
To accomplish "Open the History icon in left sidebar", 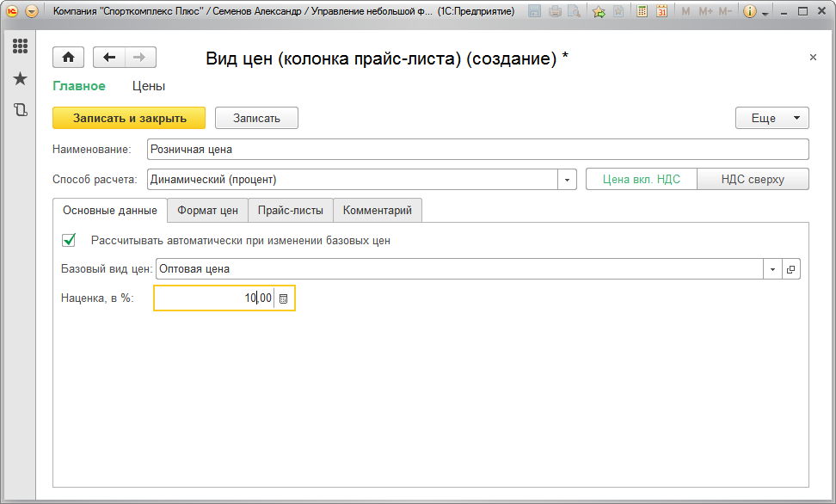I will tap(20, 110).
